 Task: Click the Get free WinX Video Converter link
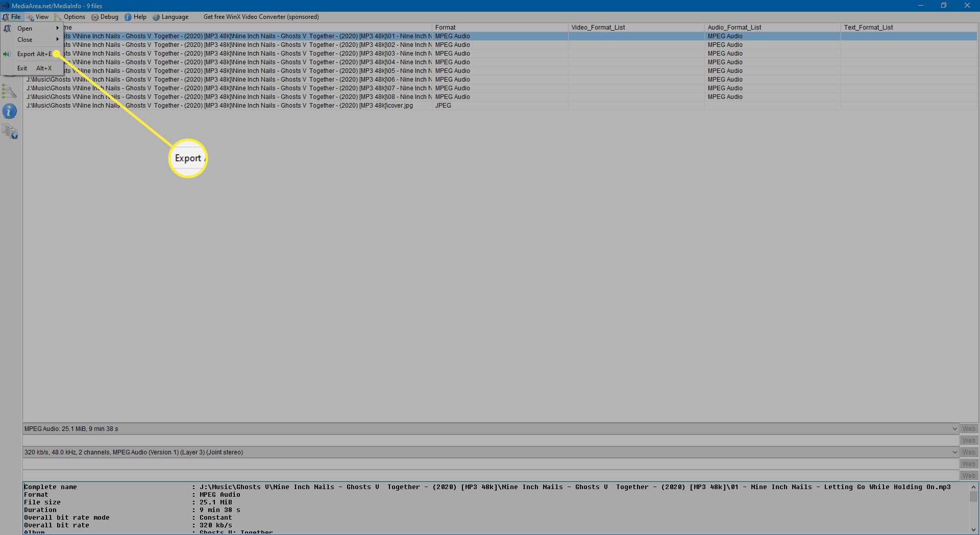[x=261, y=17]
